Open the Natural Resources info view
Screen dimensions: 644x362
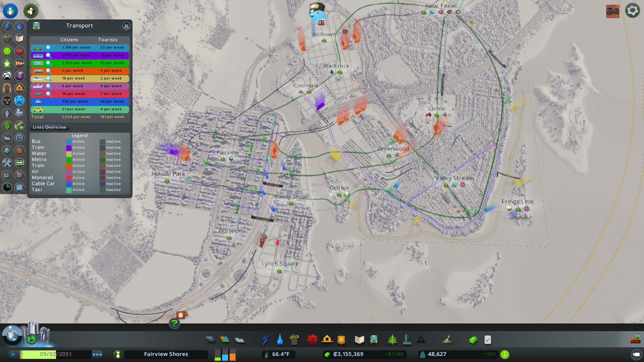click(19, 125)
